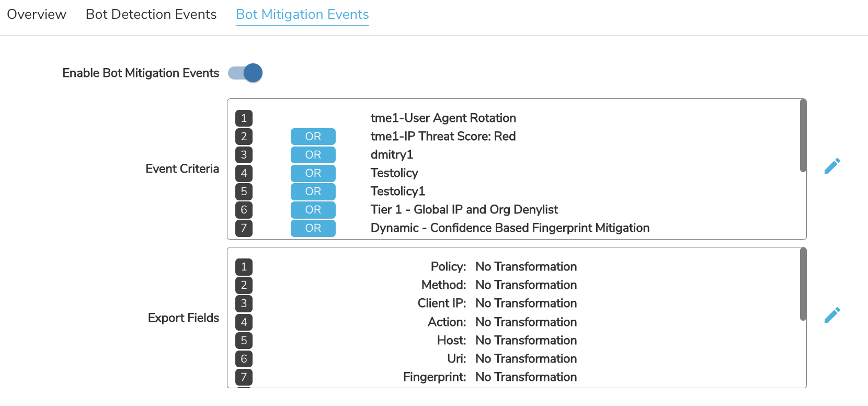Toggle Enable Bot Mitigation Events switch
This screenshot has width=868, height=406.
pos(245,73)
